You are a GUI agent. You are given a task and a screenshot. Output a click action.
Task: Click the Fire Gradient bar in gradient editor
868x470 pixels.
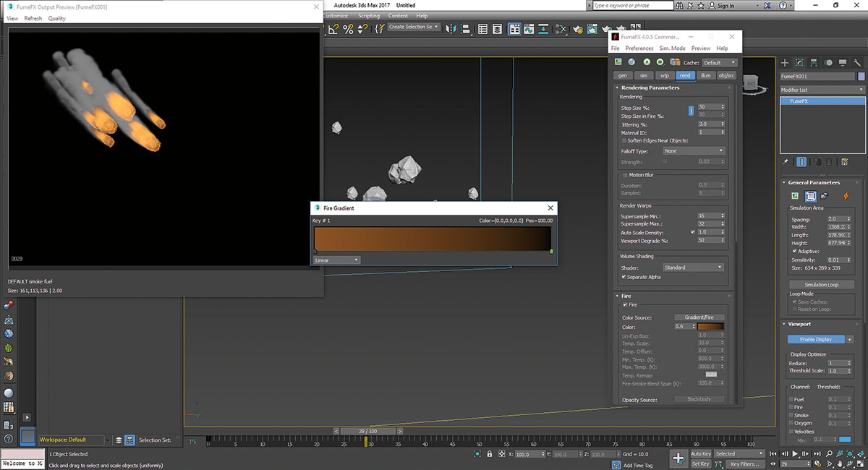pyautogui.click(x=433, y=239)
